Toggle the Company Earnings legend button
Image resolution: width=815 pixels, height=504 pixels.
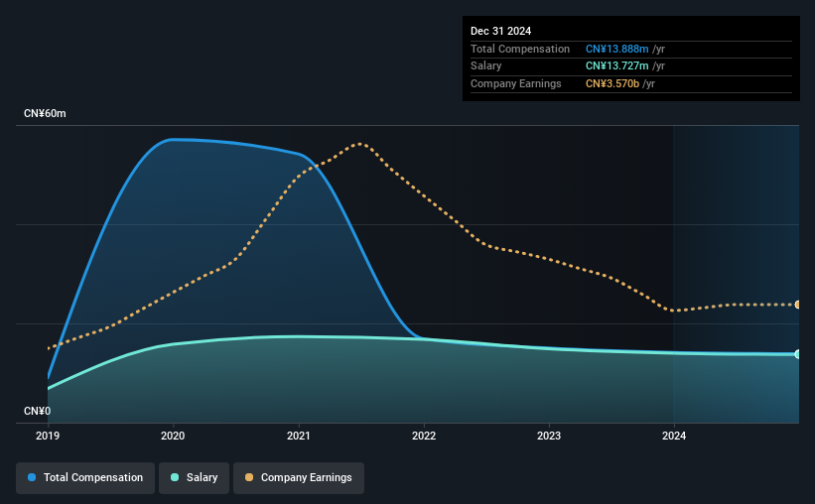[x=299, y=477]
